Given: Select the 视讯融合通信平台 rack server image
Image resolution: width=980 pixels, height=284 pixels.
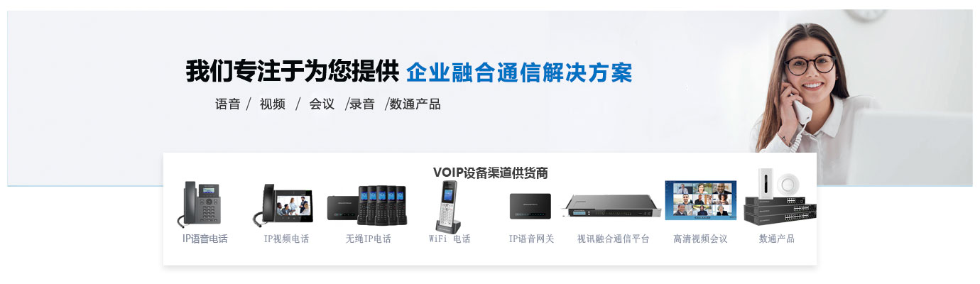Looking at the screenshot, I should 614,207.
